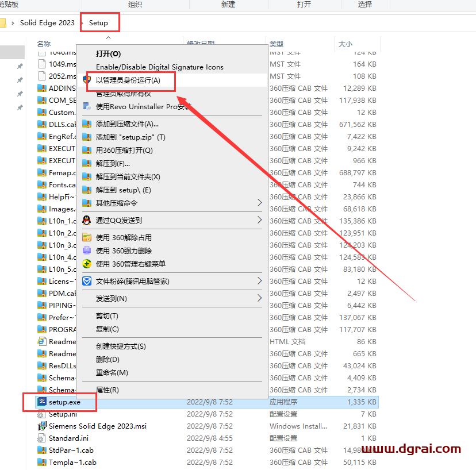Select Siemens Solid Edge 2023.msi file name

(x=98, y=426)
